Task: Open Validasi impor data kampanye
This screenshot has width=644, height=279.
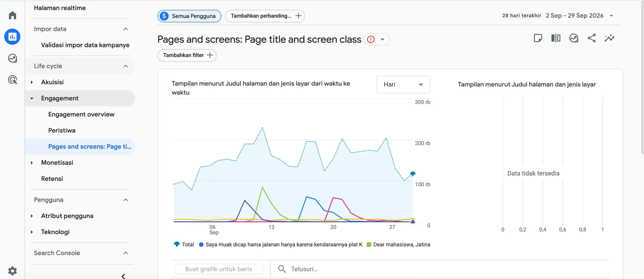Action: pyautogui.click(x=85, y=45)
